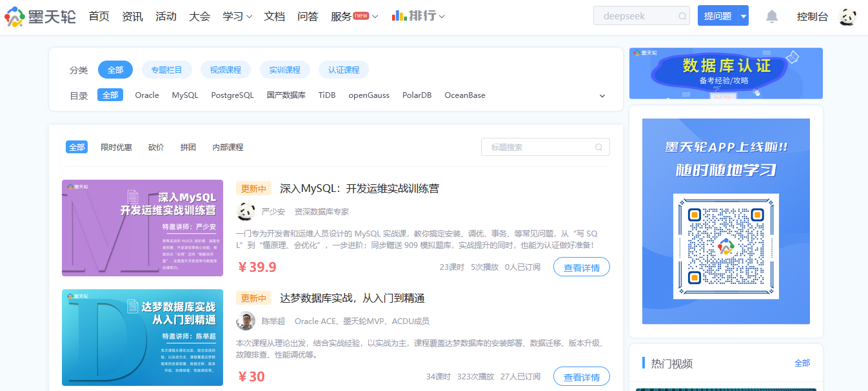The height and width of the screenshot is (391, 868).
Task: Filter catalog by PostgreSQL
Action: pos(233,95)
